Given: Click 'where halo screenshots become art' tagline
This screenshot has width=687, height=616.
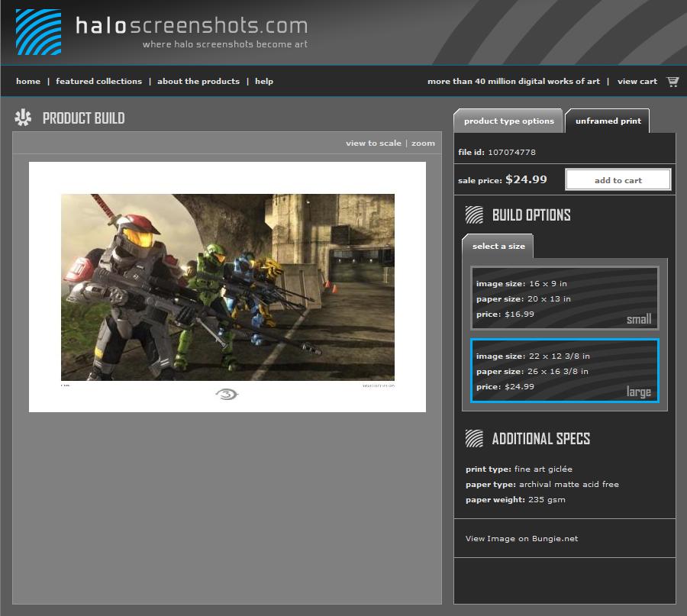Looking at the screenshot, I should pyautogui.click(x=224, y=44).
